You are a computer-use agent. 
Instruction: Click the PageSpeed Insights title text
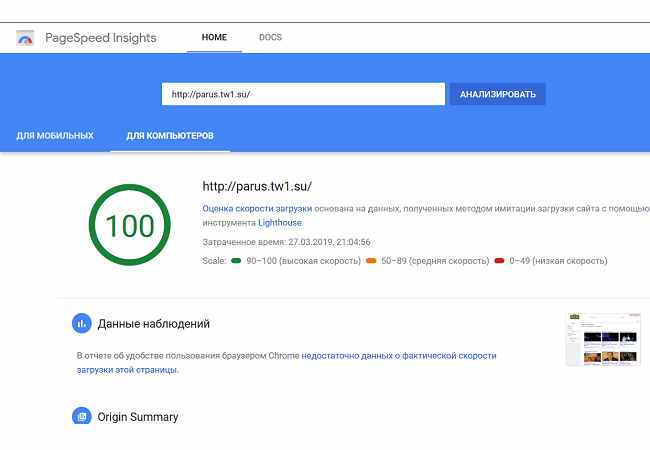coord(101,38)
